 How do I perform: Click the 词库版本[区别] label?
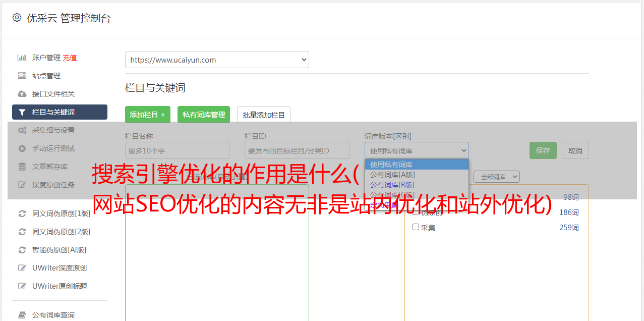(x=388, y=136)
